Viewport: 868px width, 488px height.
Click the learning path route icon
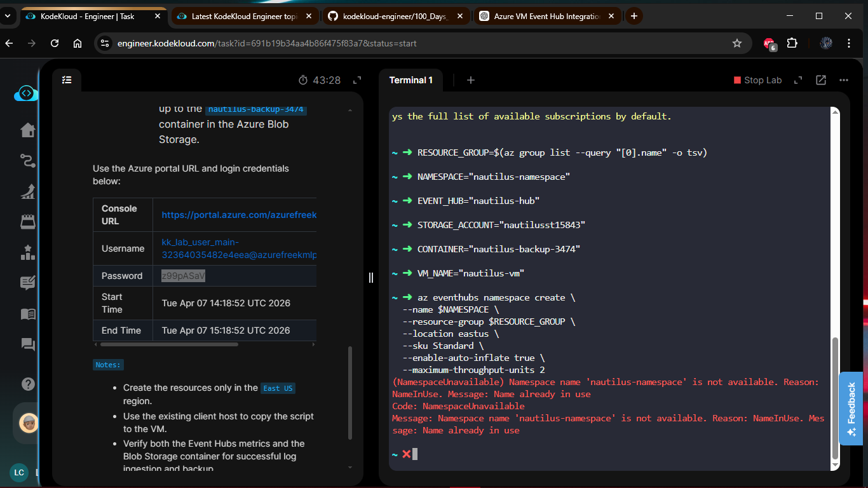[x=27, y=161]
